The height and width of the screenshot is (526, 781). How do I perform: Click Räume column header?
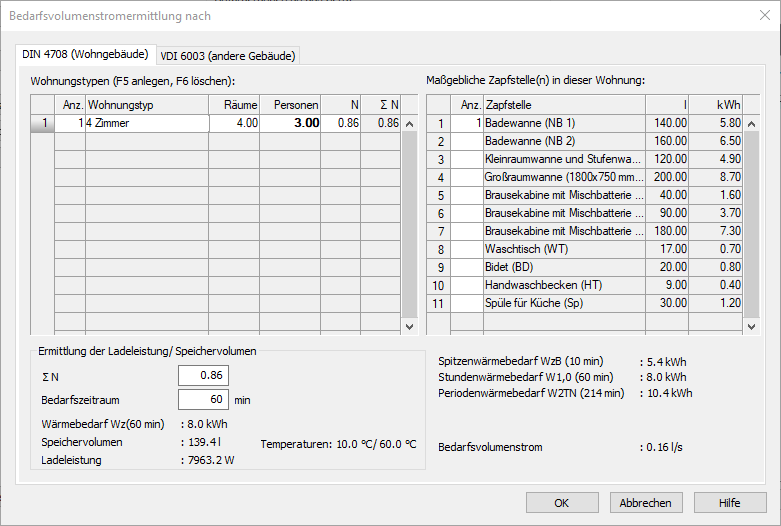pyautogui.click(x=234, y=105)
